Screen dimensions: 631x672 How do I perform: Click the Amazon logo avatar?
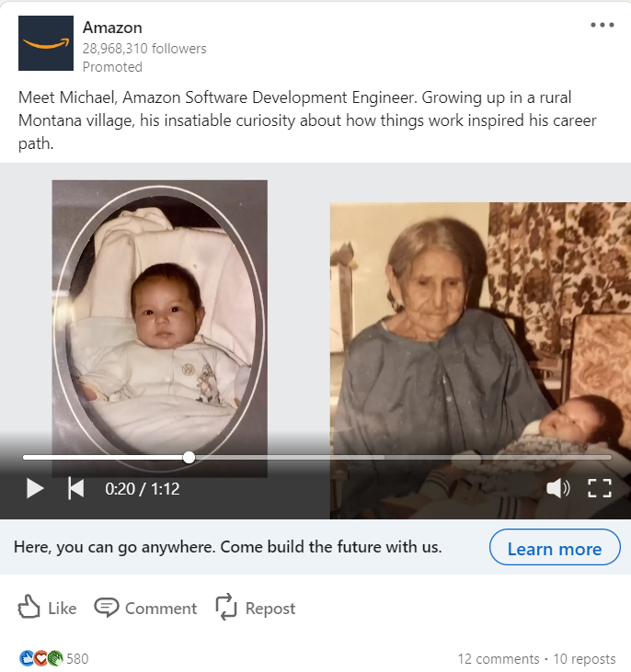point(46,43)
